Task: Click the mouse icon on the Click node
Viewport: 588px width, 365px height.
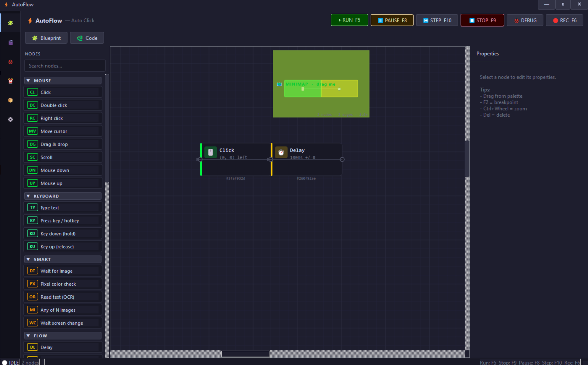Action: 210,152
